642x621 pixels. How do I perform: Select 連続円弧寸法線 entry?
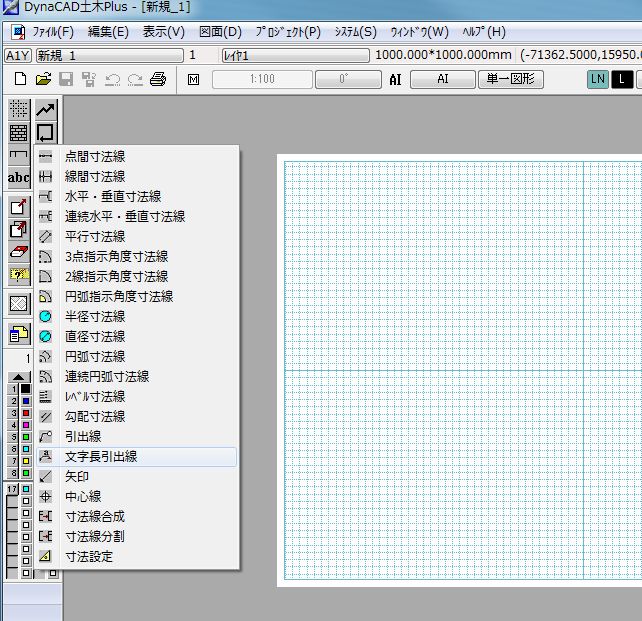(137, 377)
